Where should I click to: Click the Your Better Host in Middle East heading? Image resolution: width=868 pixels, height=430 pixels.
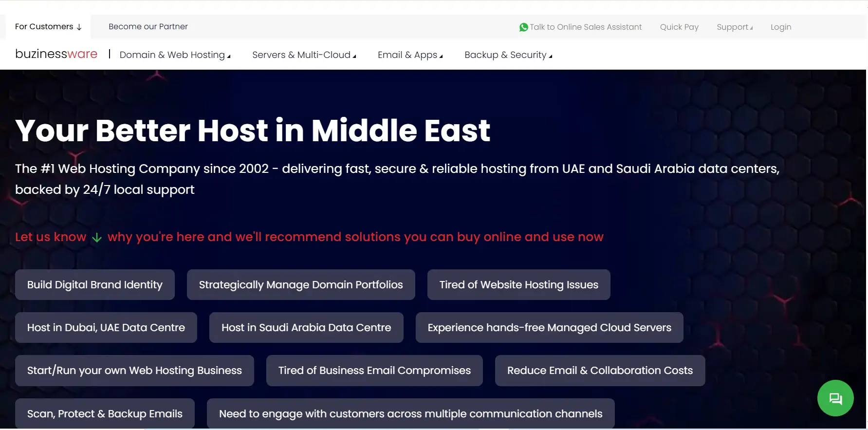click(x=253, y=131)
